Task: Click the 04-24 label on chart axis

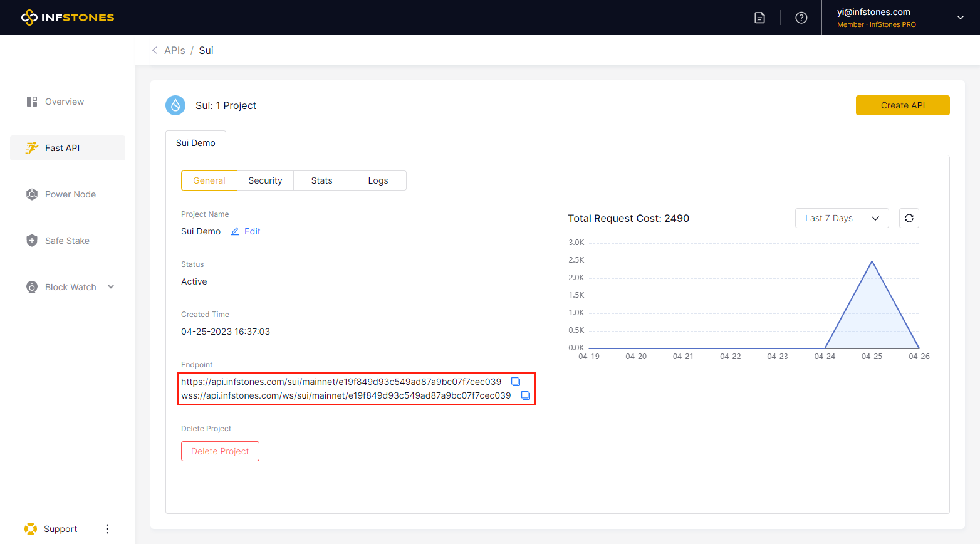Action: [825, 356]
